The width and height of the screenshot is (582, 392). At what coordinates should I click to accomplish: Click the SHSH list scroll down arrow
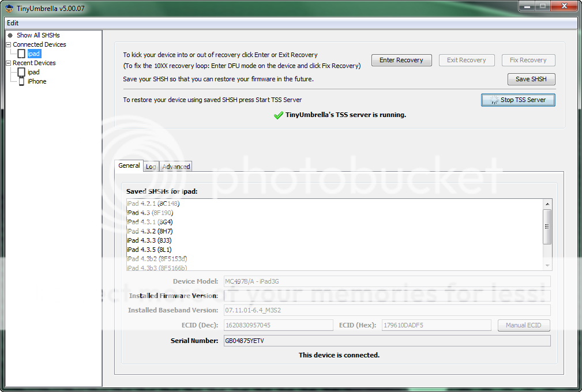(547, 266)
